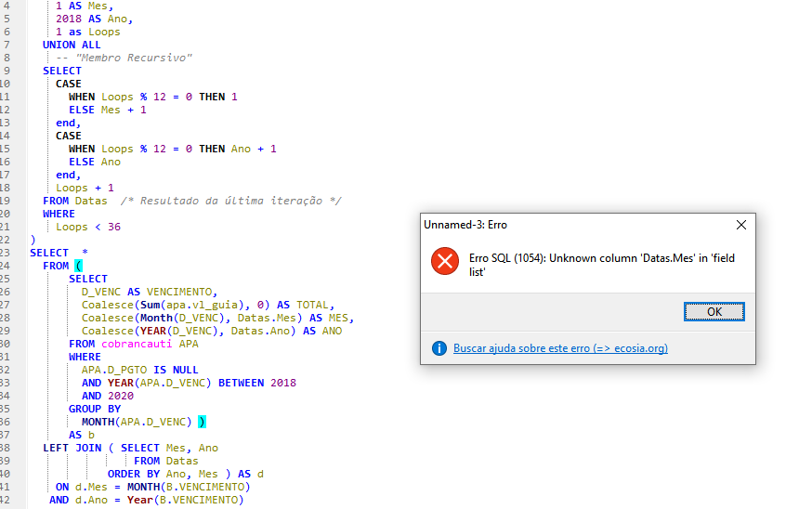Click 'AND d.Ano = Year(B.VENCIMENTO)' line

click(x=147, y=501)
